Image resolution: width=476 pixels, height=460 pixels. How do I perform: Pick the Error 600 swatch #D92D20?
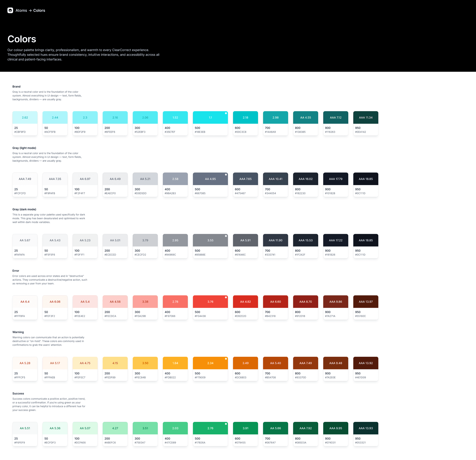pyautogui.click(x=245, y=302)
